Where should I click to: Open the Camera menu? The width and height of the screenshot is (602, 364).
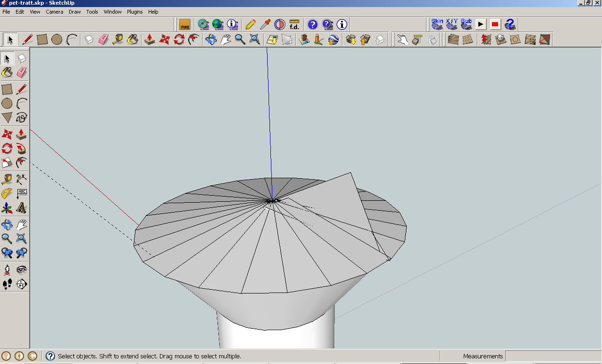coord(54,12)
